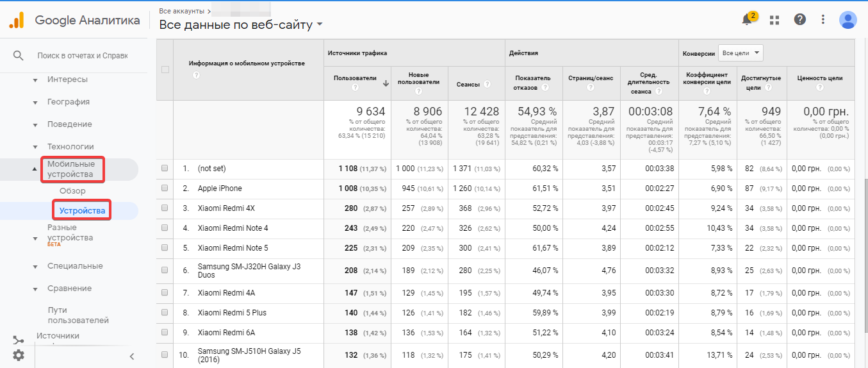Toggle the select-all checkbox in table header
Viewport: 868px width, 368px height.
[165, 69]
